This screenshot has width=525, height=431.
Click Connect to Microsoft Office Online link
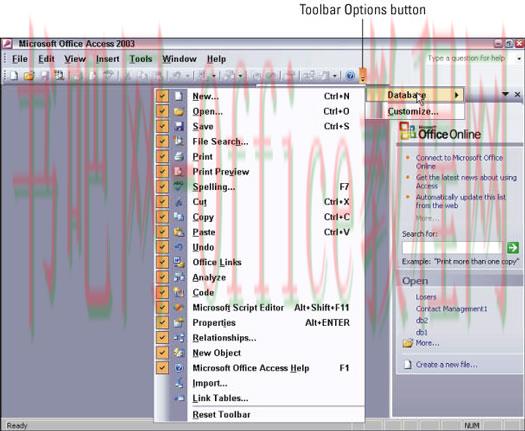pos(459,162)
